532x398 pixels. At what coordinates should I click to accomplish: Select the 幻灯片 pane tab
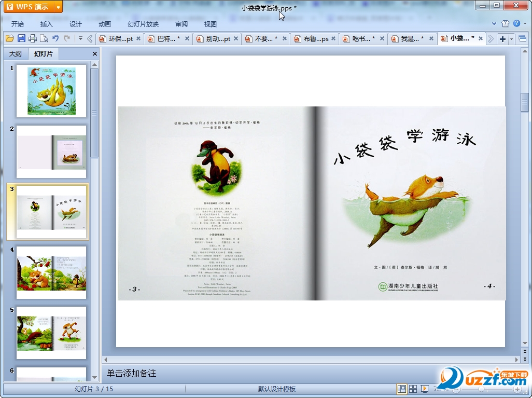44,53
